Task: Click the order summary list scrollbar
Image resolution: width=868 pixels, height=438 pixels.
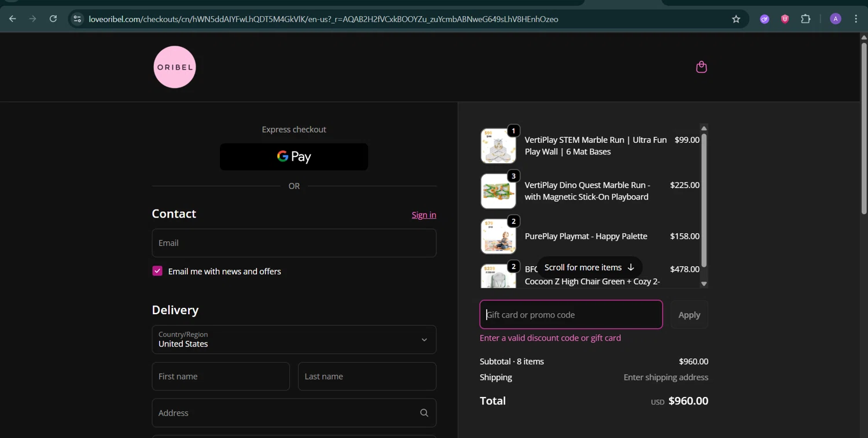Action: coord(704,200)
